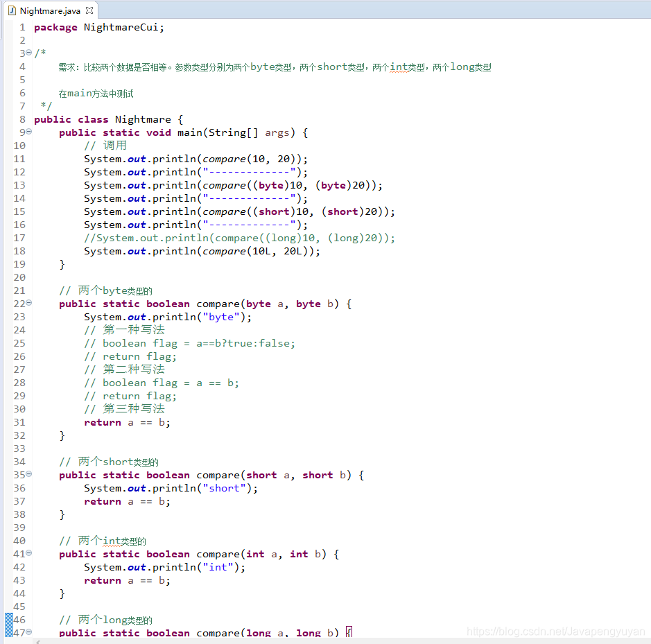The height and width of the screenshot is (644, 651).
Task: Click the commented-out '(long)10, (long)20' line
Action: (x=240, y=238)
